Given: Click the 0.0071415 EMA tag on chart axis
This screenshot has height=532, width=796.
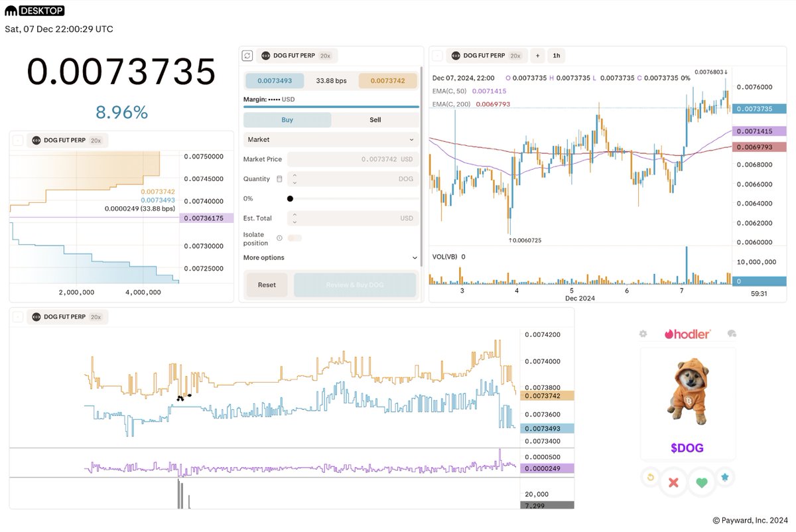Looking at the screenshot, I should click(x=760, y=131).
